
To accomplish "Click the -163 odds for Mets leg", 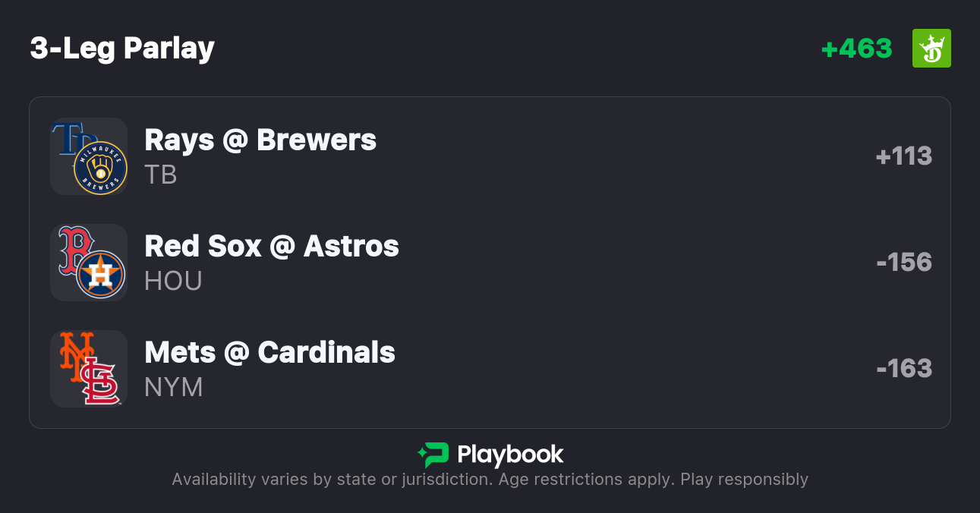I will pos(903,369).
